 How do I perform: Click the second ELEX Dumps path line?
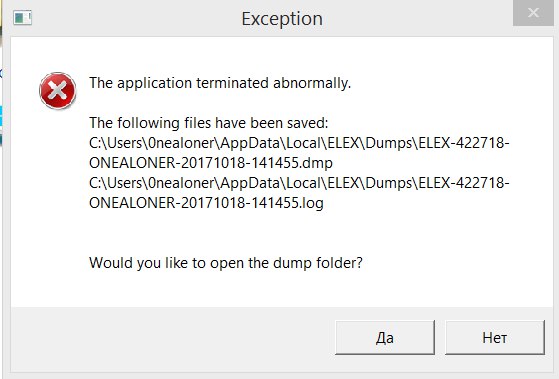(x=299, y=183)
